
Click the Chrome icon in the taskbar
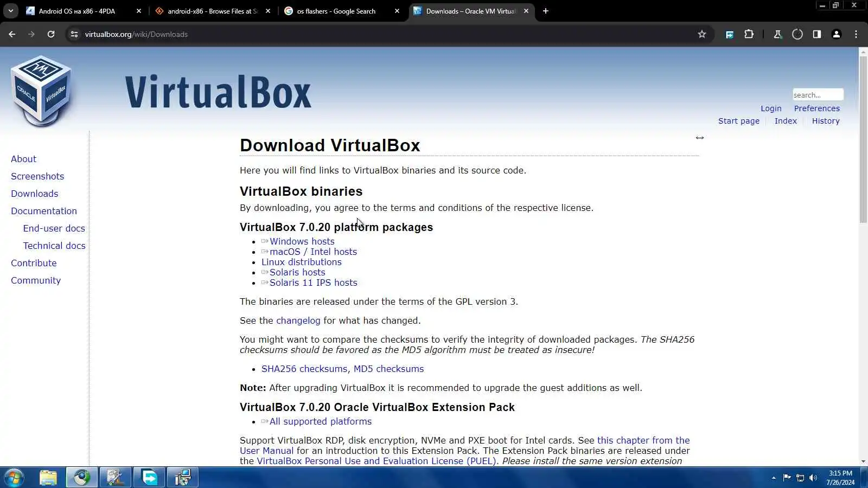82,477
